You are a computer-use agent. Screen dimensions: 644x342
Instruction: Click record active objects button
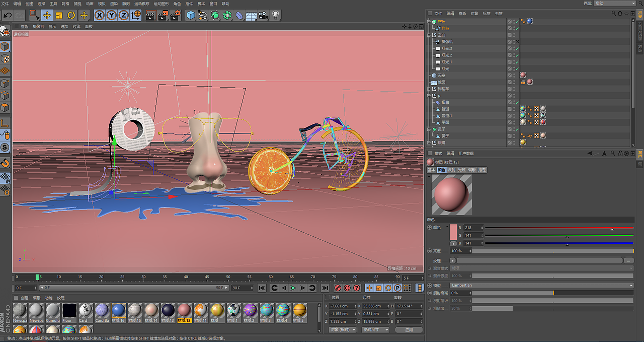(x=339, y=288)
